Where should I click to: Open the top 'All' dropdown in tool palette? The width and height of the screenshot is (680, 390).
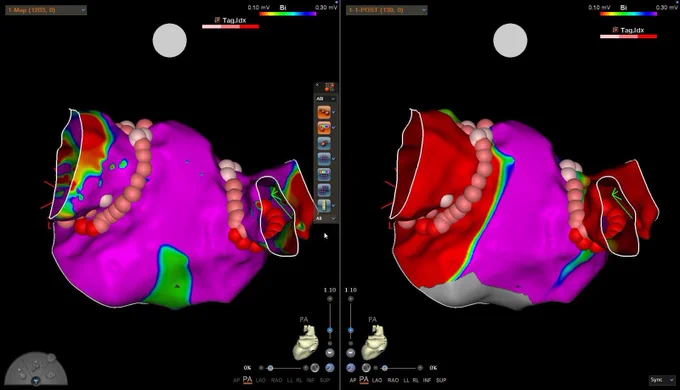pos(325,99)
